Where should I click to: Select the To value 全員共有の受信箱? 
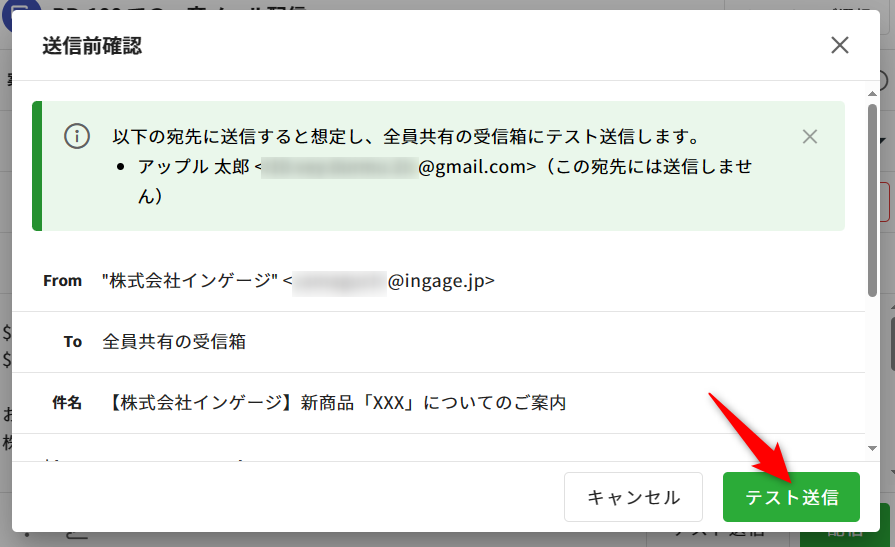[x=174, y=342]
